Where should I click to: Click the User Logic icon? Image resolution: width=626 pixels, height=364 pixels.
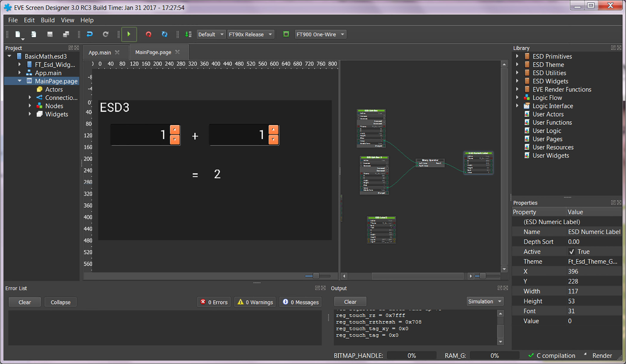click(527, 131)
